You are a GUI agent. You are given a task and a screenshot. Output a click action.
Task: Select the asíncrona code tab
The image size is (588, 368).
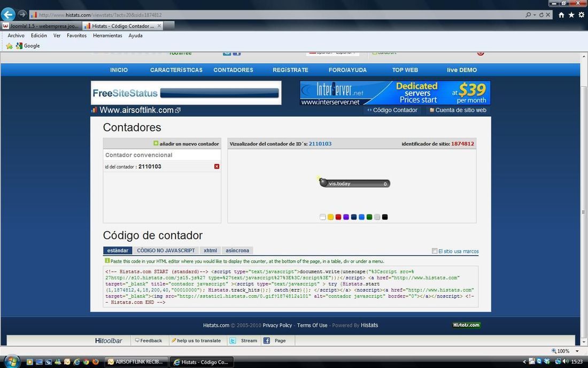[x=237, y=250]
